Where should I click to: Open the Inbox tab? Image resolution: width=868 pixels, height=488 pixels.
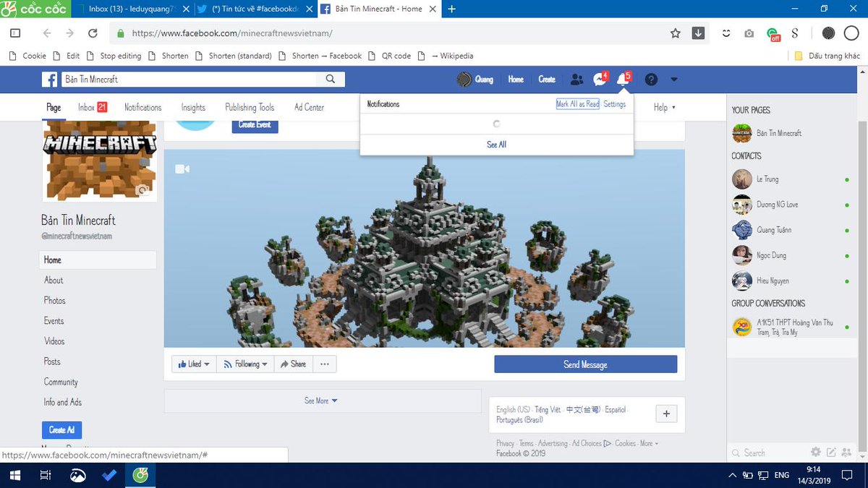[x=93, y=107]
